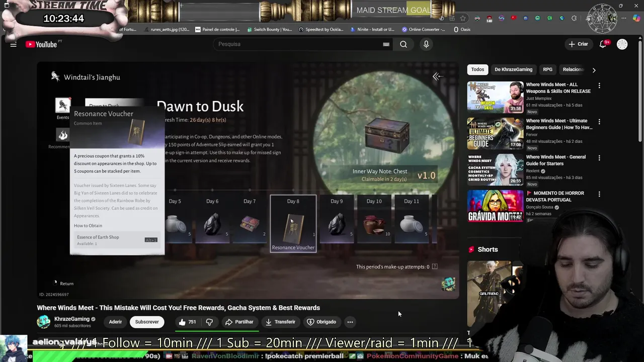Screen dimensions: 644x362
Task: Go to the YouTube home logo
Action: (x=41, y=44)
